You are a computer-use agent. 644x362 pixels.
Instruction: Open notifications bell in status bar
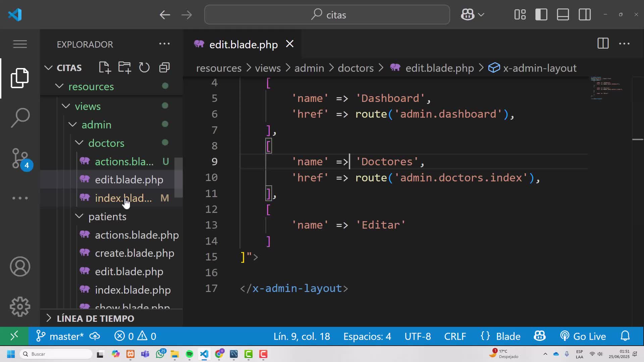pyautogui.click(x=625, y=336)
